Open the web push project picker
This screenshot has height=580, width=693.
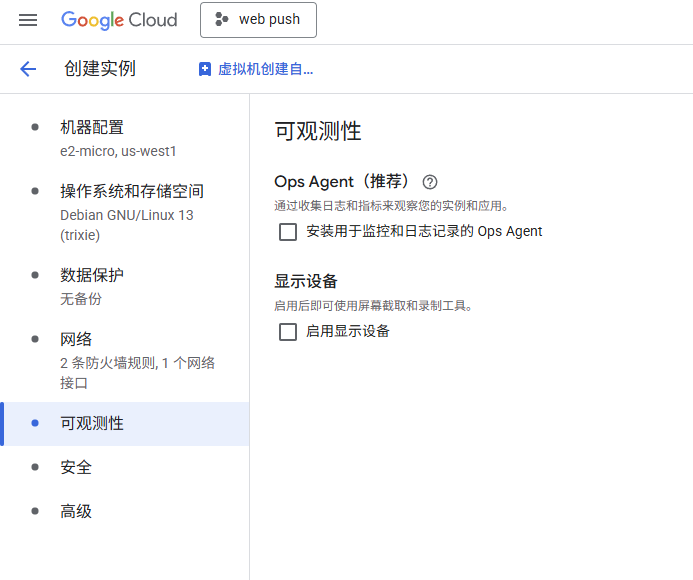(258, 20)
